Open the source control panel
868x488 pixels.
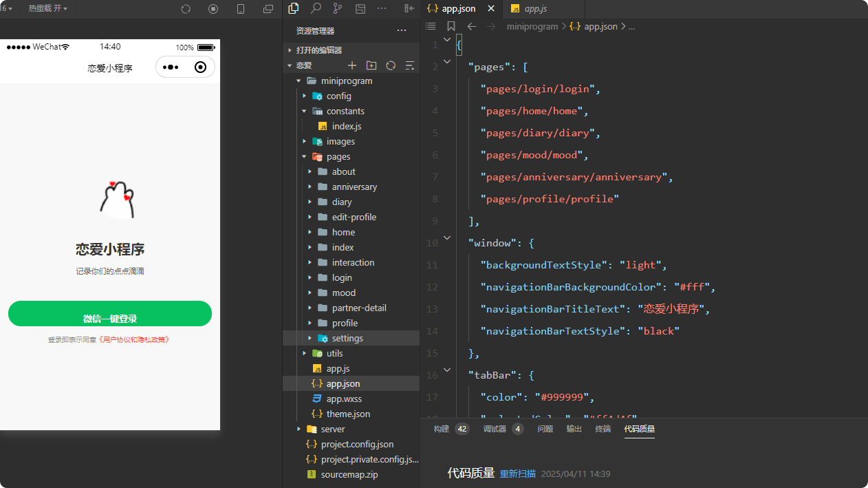pos(338,9)
